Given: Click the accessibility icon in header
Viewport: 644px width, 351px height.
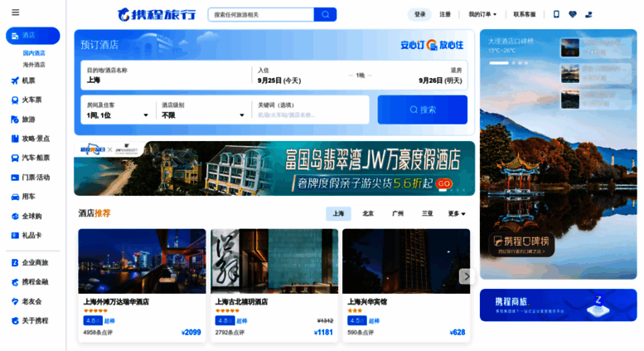Looking at the screenshot, I should pyautogui.click(x=588, y=14).
